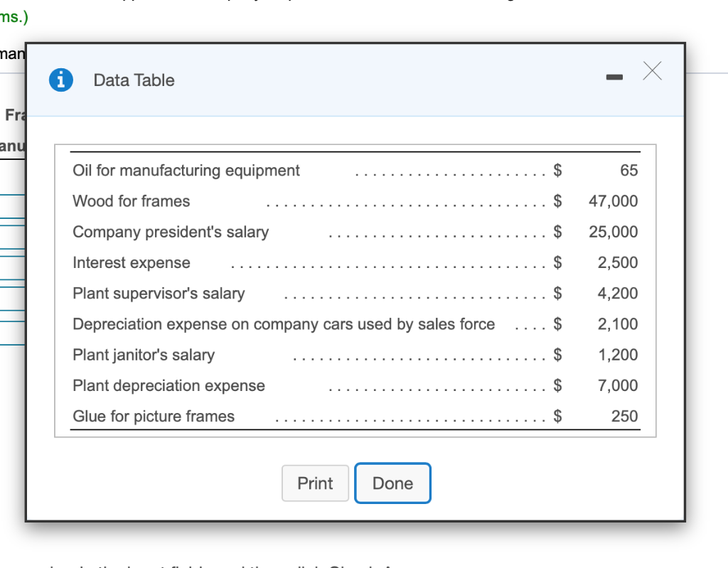Click the value 25,000 for president's salary

tap(613, 232)
